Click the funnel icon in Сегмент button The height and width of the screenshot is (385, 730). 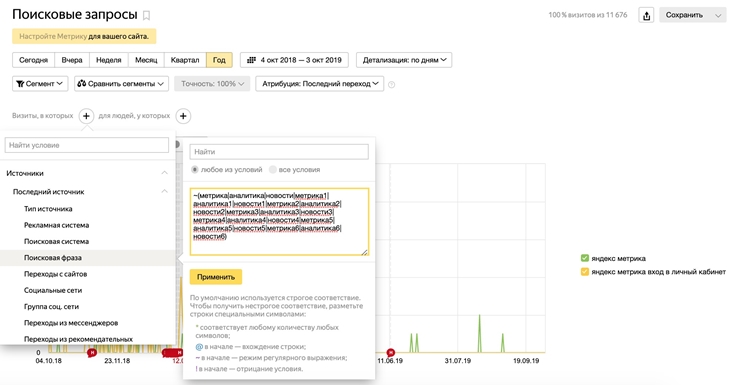[x=20, y=84]
